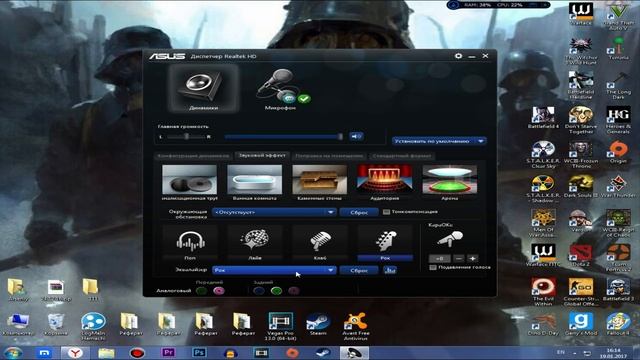Image resolution: width=640 pixels, height=360 pixels.
Task: Open Realtek settings gear icon
Action: tap(458, 56)
